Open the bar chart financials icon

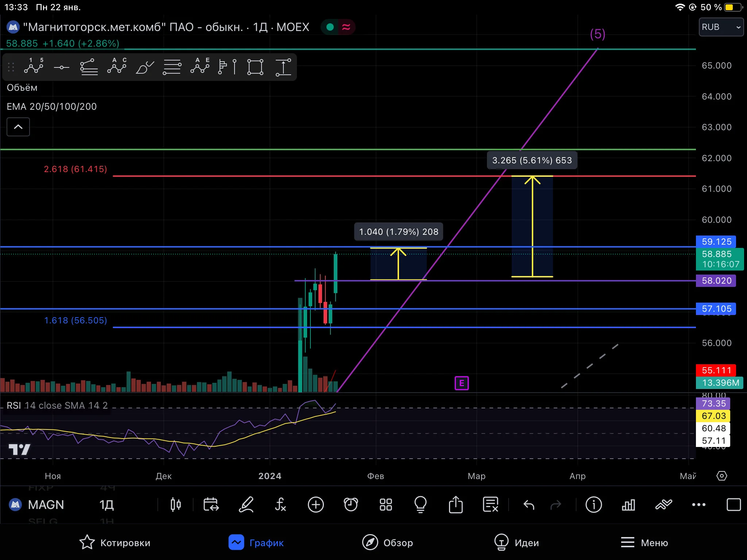(628, 505)
